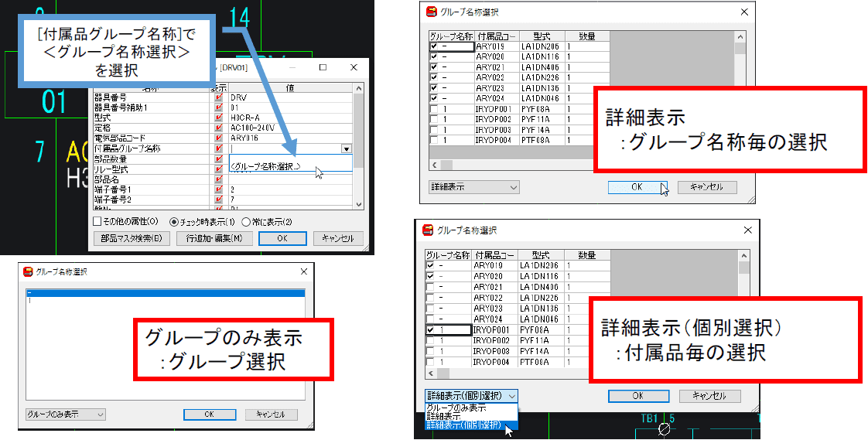Check IRYOP004 checkbox in upper 詳細表示 dialog
This screenshot has height=440, width=868.
(433, 140)
